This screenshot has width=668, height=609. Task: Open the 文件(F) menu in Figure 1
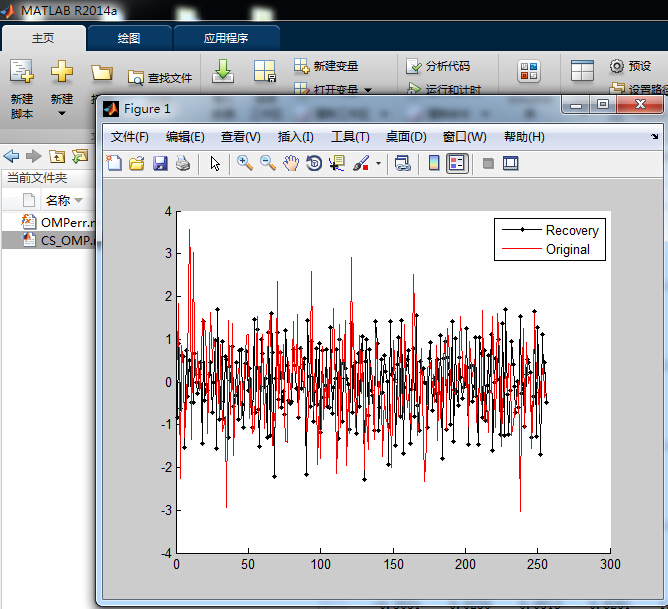point(130,137)
